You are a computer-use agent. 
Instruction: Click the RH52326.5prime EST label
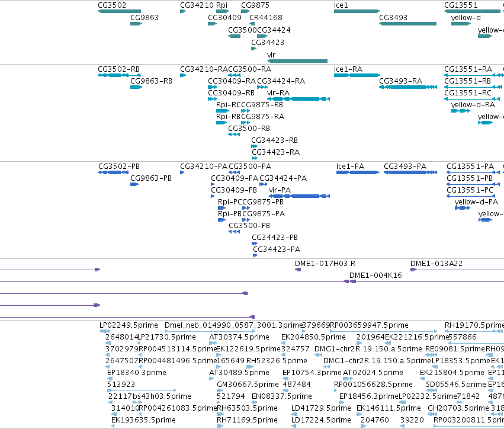(277, 361)
